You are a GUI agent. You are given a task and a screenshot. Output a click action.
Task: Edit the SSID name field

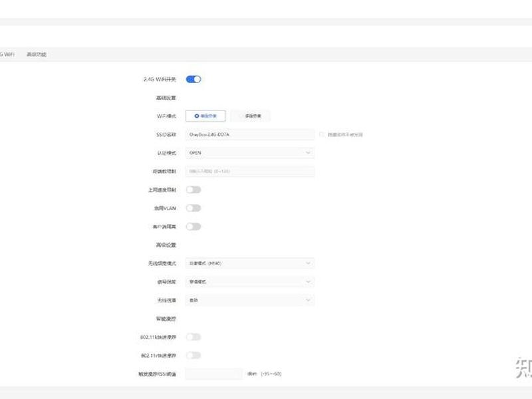(250, 134)
